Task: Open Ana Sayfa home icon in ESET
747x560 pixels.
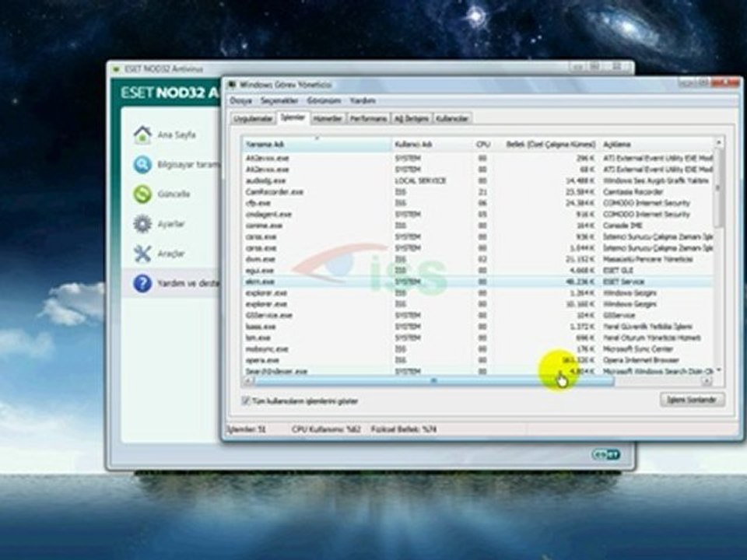Action: [142, 135]
